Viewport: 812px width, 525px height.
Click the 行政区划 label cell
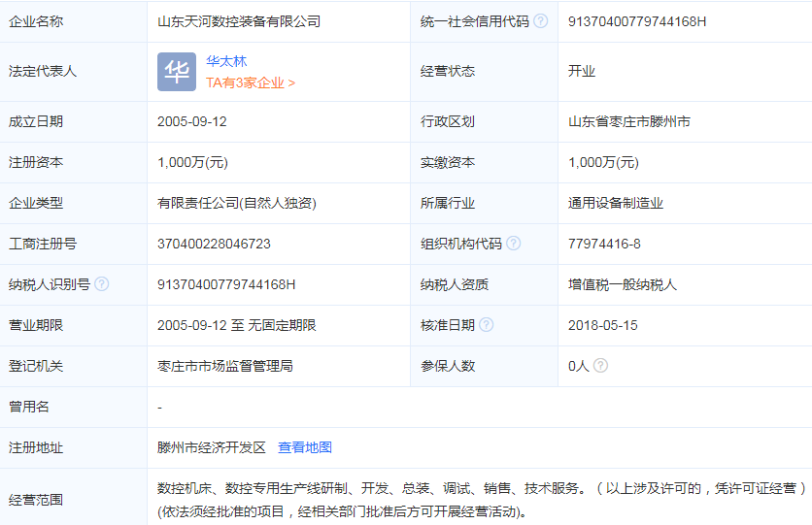pyautogui.click(x=485, y=121)
